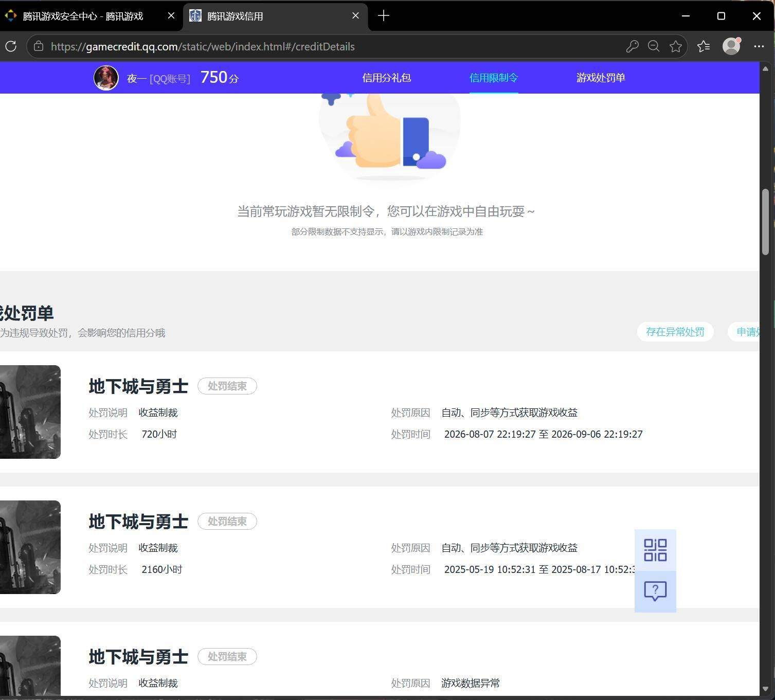Select the 信用限制令 nav item
The image size is (775, 700).
point(494,78)
